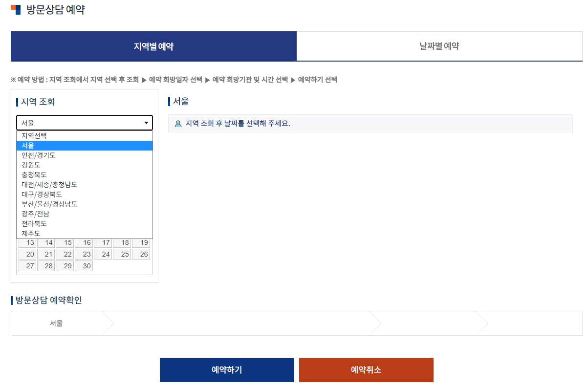This screenshot has height=390, width=588.
Task: Click the 서울 heading in results panel
Action: (x=181, y=102)
